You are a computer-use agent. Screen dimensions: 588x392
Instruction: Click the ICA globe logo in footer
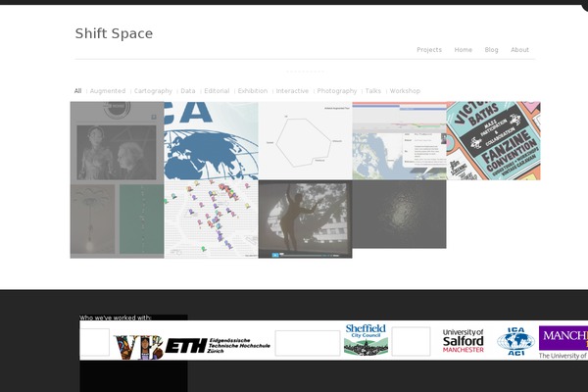[x=516, y=341]
